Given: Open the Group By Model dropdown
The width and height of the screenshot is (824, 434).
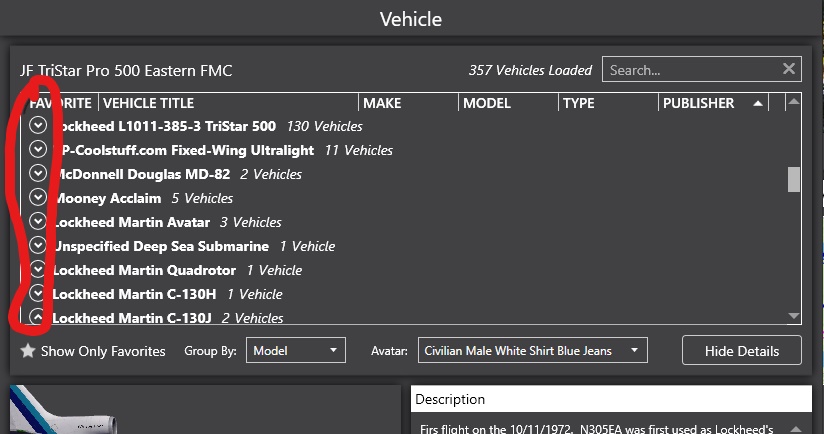Looking at the screenshot, I should (x=296, y=350).
